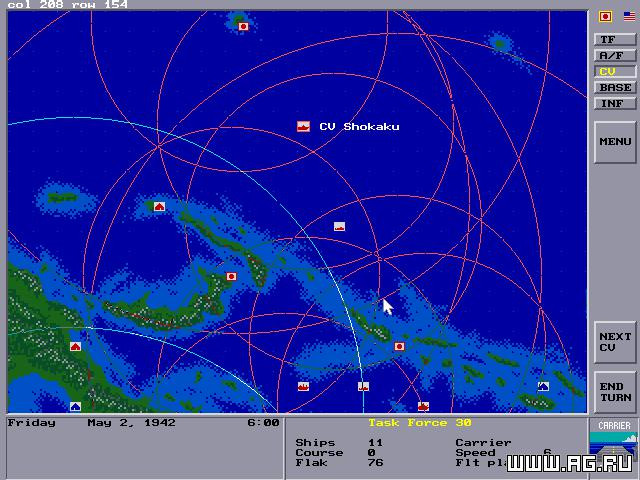Click the Flak value '76'
Screen dimensions: 640x480
[375, 462]
